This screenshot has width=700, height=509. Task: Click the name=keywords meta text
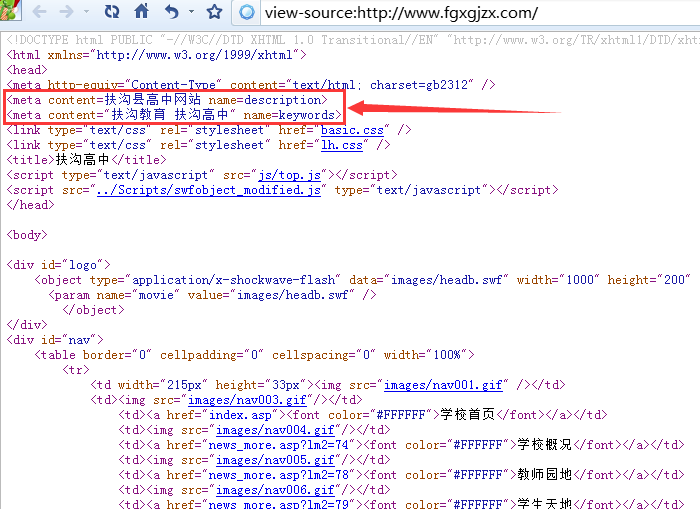tap(289, 115)
